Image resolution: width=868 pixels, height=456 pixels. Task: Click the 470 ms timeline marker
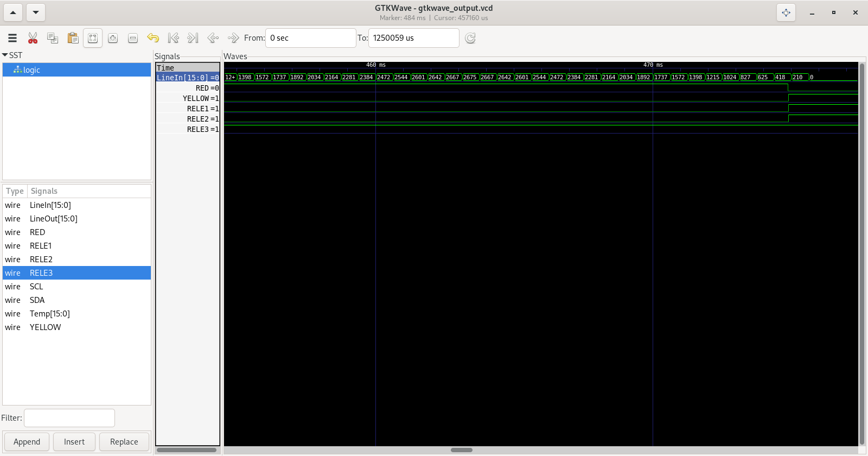[653, 65]
